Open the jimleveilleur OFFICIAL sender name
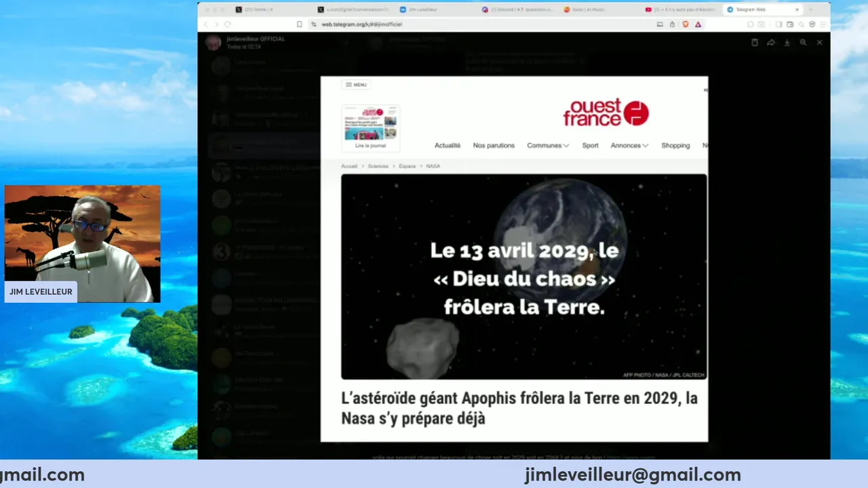 pyautogui.click(x=256, y=39)
